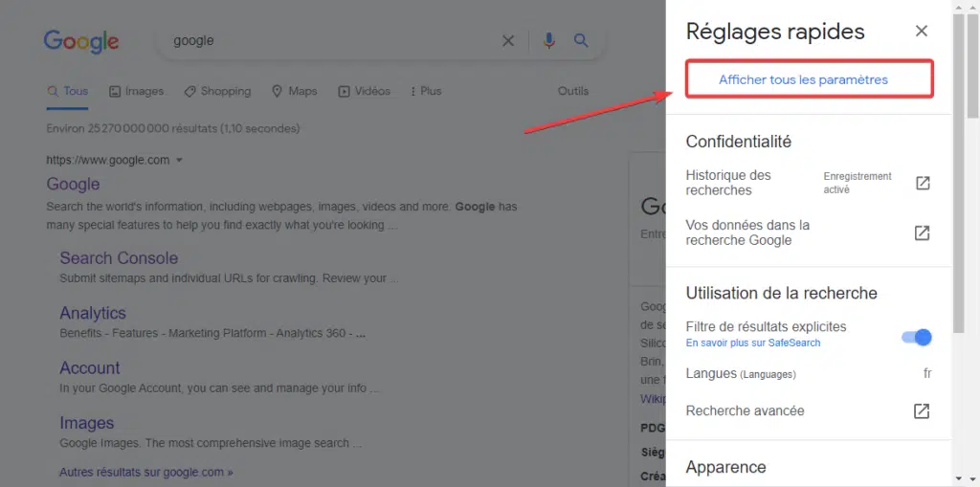This screenshot has height=487, width=980.
Task: Click the fr language value
Action: [x=927, y=374]
